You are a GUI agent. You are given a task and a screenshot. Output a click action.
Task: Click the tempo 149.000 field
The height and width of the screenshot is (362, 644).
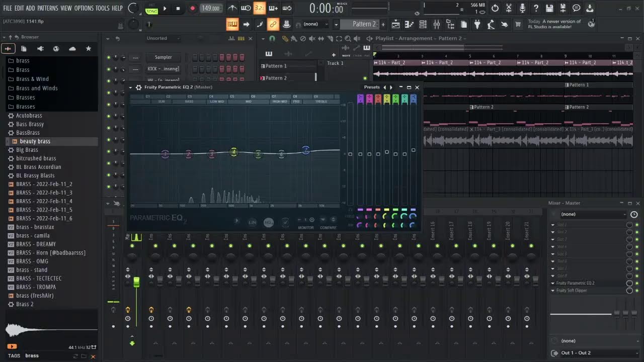click(x=211, y=8)
